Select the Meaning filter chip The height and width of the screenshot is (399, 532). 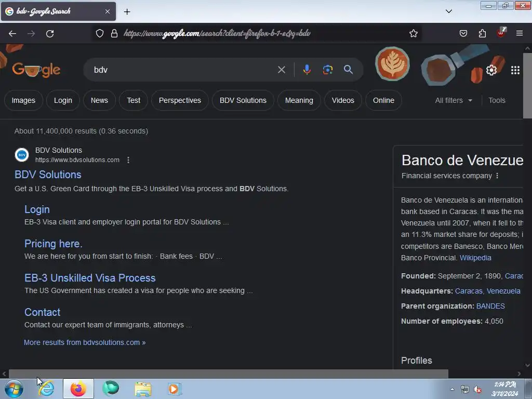tap(299, 100)
